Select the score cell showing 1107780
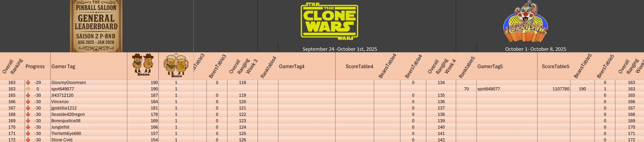Viewport: 644px width, 142px height. pos(560,89)
